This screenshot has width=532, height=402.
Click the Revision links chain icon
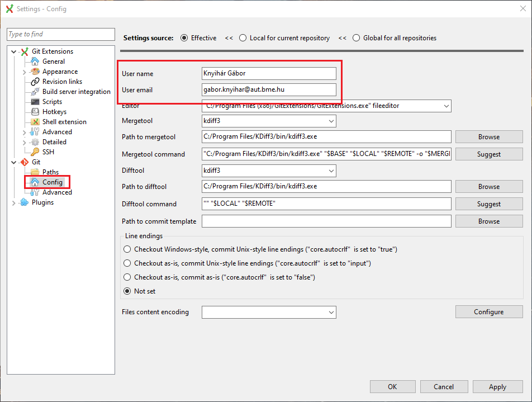35,82
